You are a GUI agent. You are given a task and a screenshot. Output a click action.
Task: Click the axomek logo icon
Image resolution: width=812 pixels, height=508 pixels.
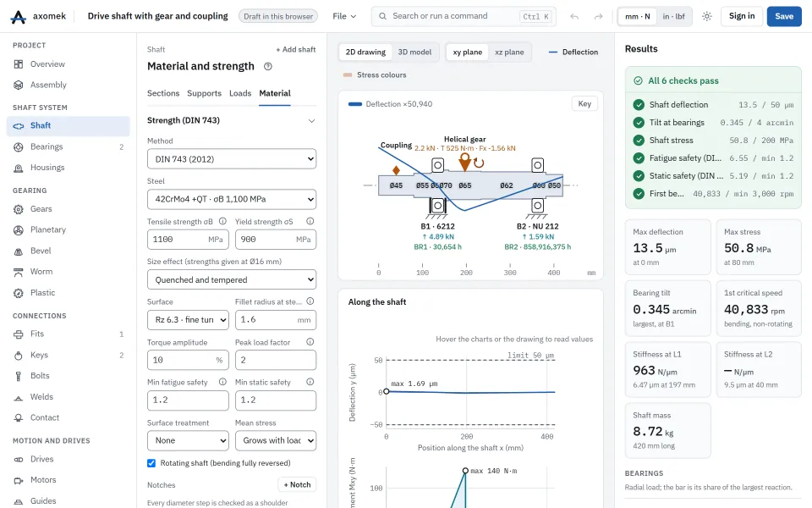pyautogui.click(x=18, y=17)
